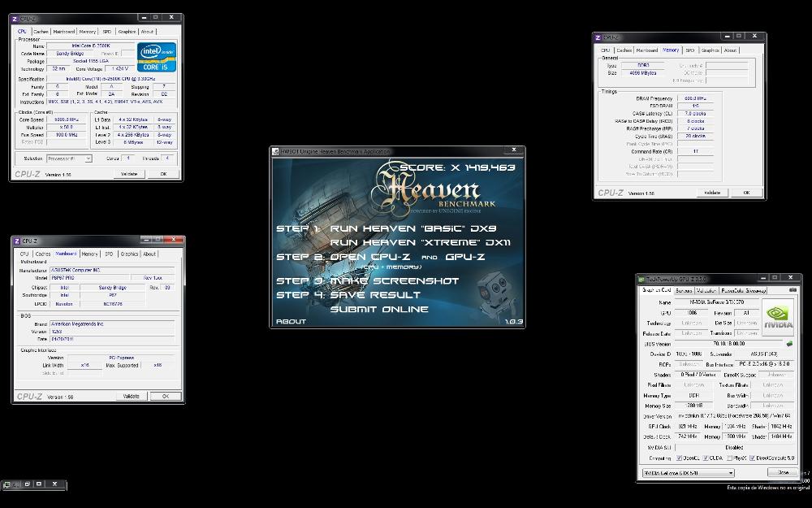Click the Driver Version field in GPU-Z
The height and width of the screenshot is (508, 812).
734,416
